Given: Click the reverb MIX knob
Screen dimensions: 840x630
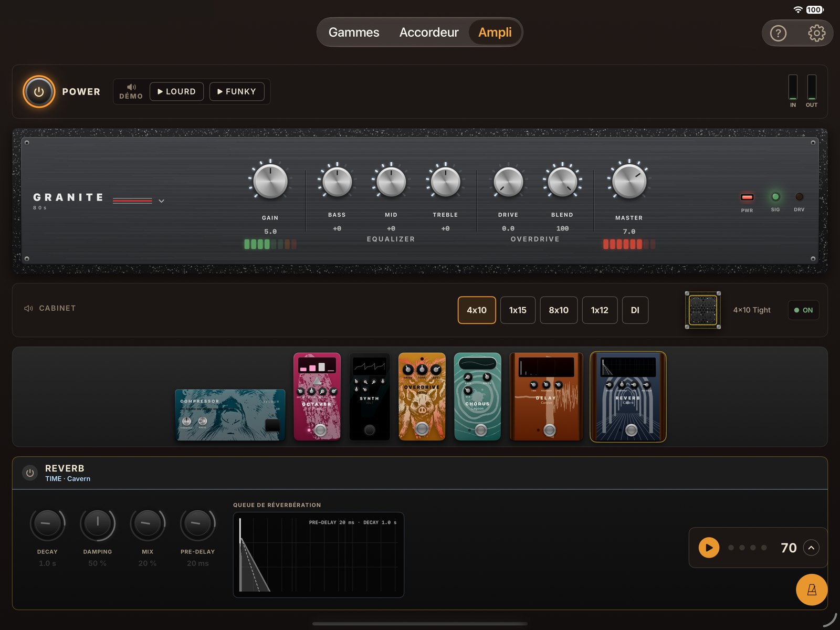Looking at the screenshot, I should pyautogui.click(x=148, y=523).
